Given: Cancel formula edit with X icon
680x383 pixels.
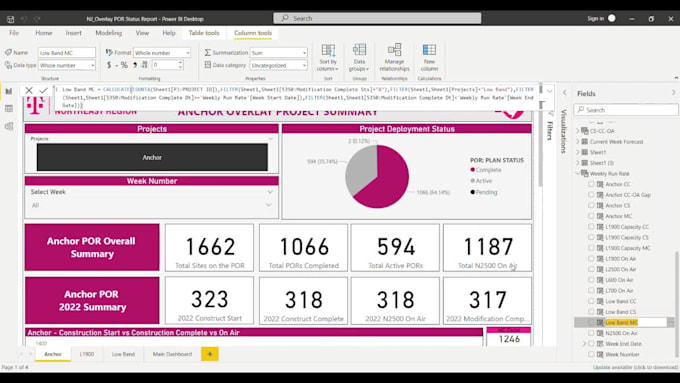Looking at the screenshot, I should pos(29,90).
